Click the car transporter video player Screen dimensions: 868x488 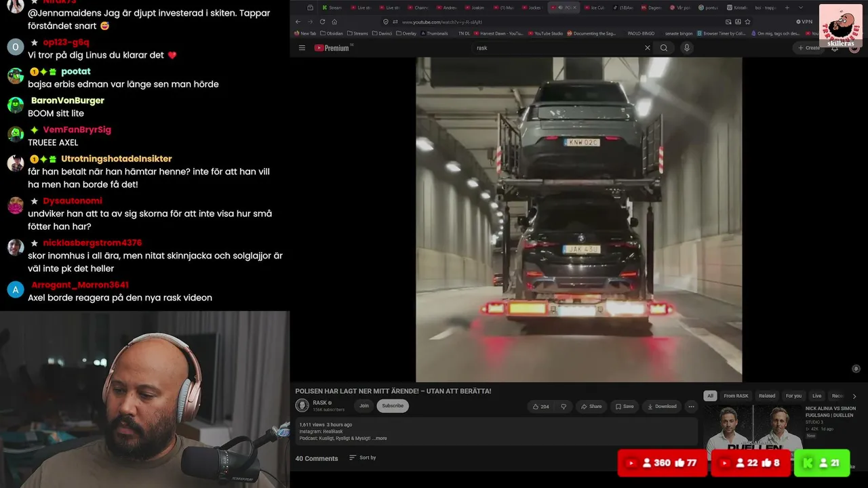click(x=578, y=220)
